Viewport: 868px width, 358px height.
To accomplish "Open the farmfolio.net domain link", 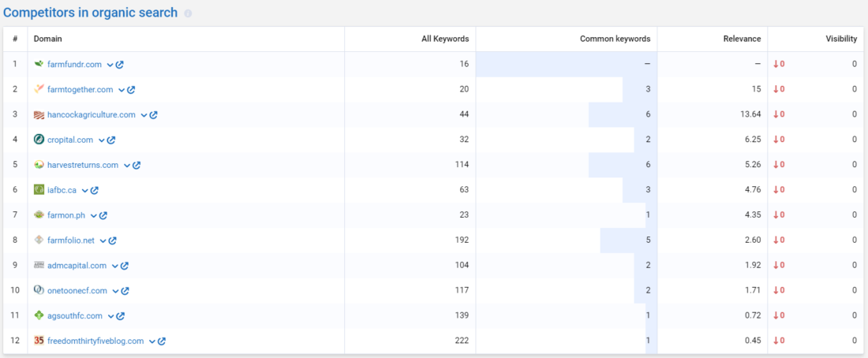I will [71, 241].
